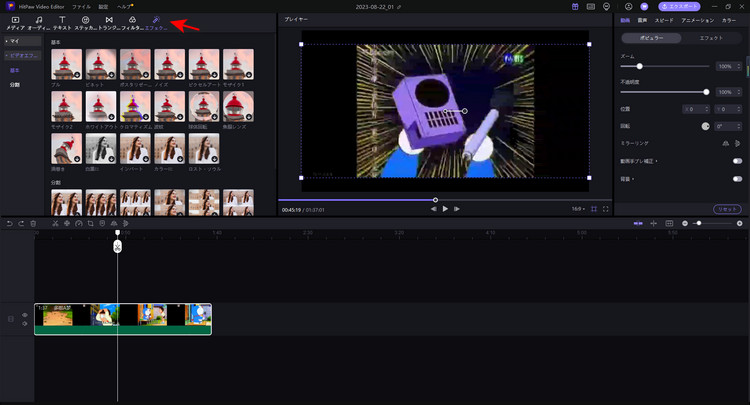The image size is (750, 405).
Task: Toggle track visibility eye icon on video track
Action: pos(25,315)
